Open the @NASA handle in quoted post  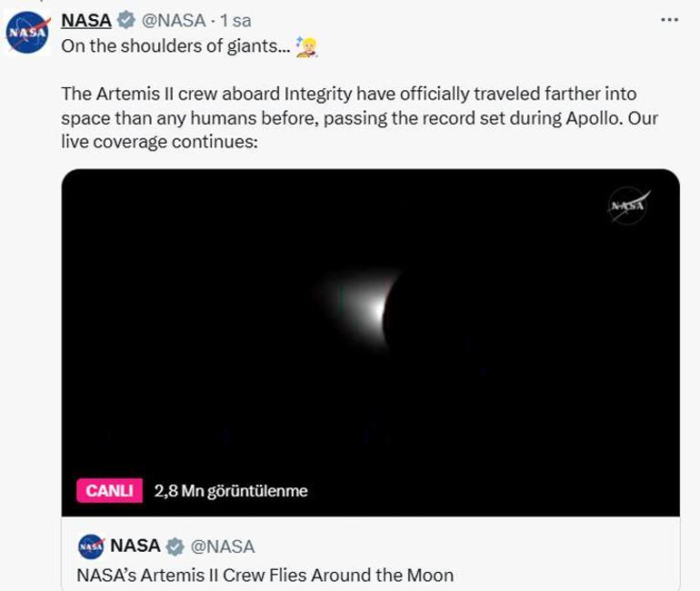coord(223,546)
